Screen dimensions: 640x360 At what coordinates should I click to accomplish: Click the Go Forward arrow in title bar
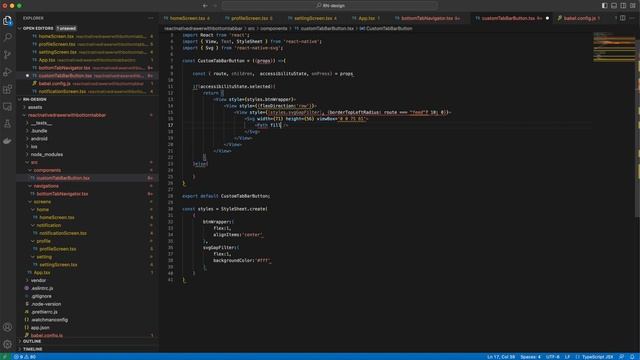point(216,6)
